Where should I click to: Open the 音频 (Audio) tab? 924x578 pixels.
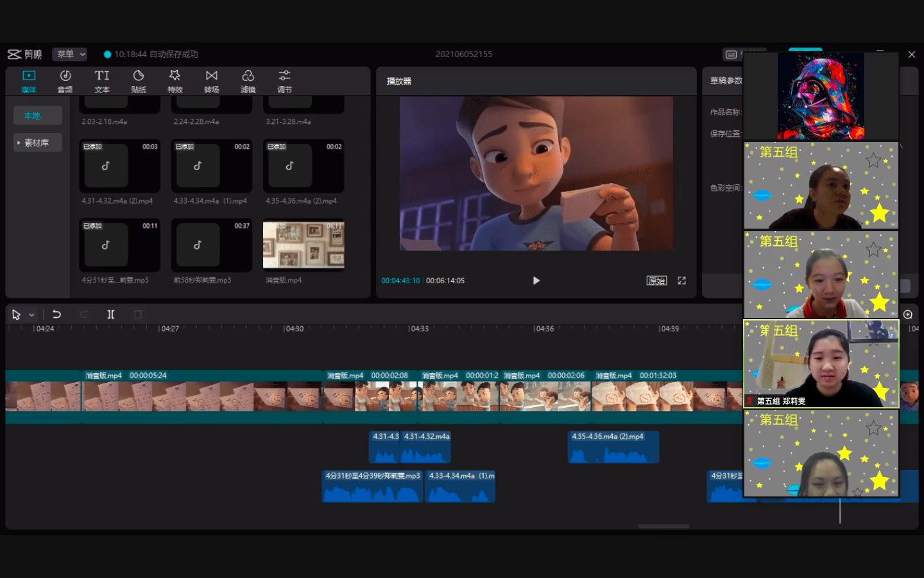click(65, 82)
